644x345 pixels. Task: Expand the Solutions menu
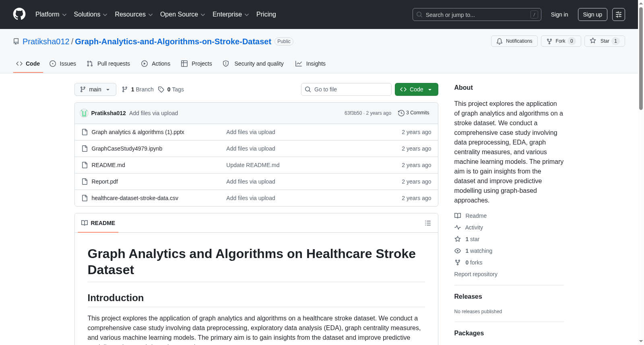click(x=91, y=14)
